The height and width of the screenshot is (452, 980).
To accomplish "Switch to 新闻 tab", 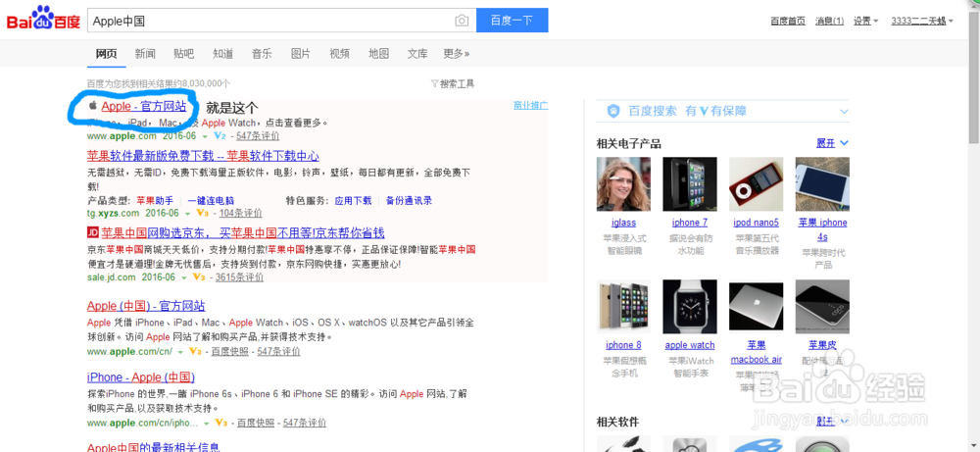I will tap(145, 53).
